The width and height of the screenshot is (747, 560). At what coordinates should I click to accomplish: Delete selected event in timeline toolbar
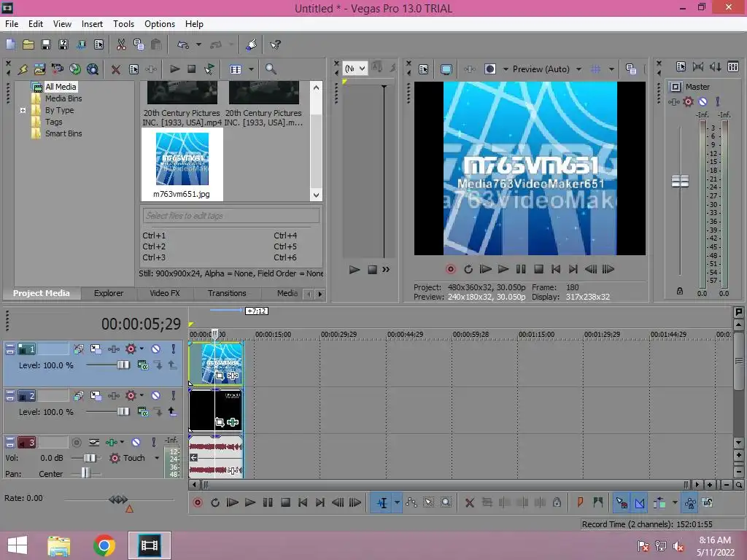tap(469, 503)
